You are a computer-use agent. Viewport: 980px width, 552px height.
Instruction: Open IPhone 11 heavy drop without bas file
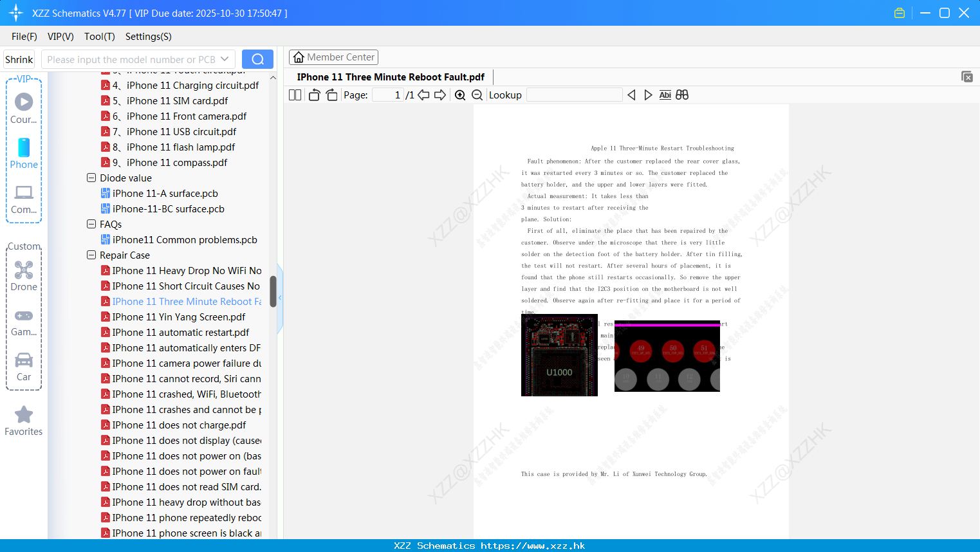tap(181, 502)
